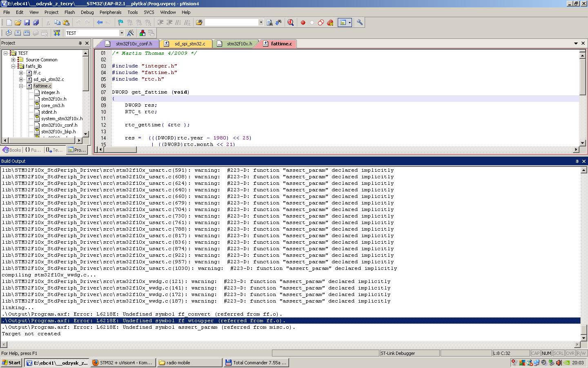Download to flash with the LOAD icon
The height and width of the screenshot is (368, 588).
point(57,33)
